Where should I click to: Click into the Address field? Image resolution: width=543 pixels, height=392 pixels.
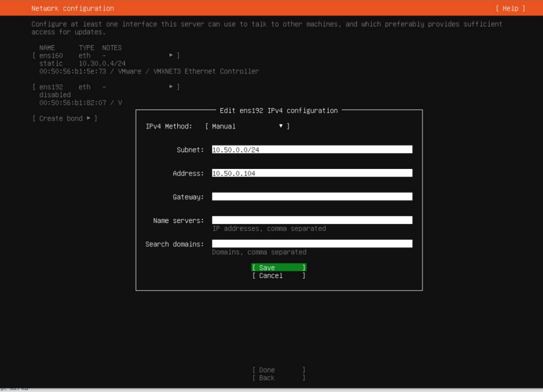point(312,173)
